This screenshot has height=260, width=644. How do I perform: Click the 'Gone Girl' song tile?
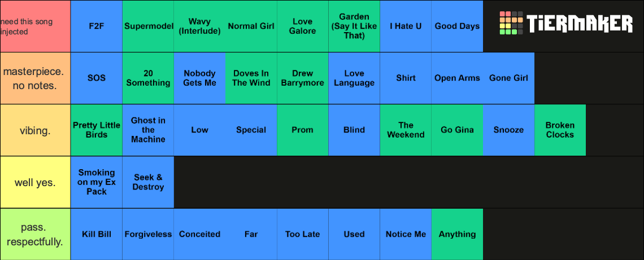tap(508, 78)
